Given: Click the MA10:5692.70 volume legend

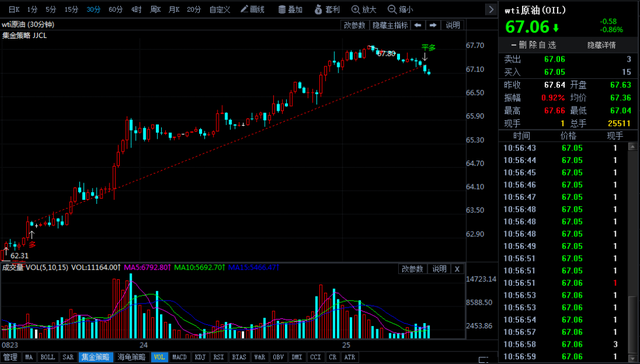Looking at the screenshot, I should tap(199, 268).
